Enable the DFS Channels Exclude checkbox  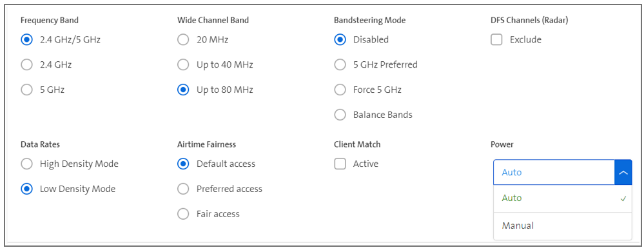point(496,40)
